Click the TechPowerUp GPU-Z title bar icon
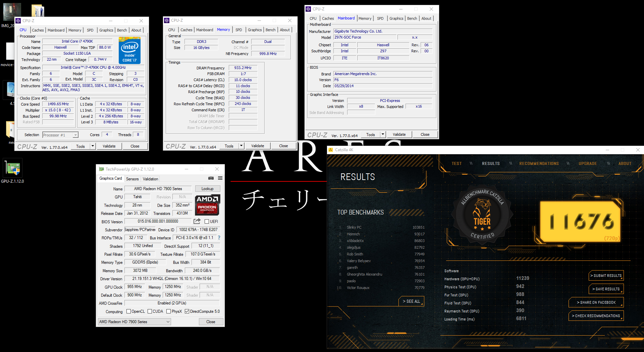Image resolution: width=644 pixels, height=352 pixels. pyautogui.click(x=101, y=169)
